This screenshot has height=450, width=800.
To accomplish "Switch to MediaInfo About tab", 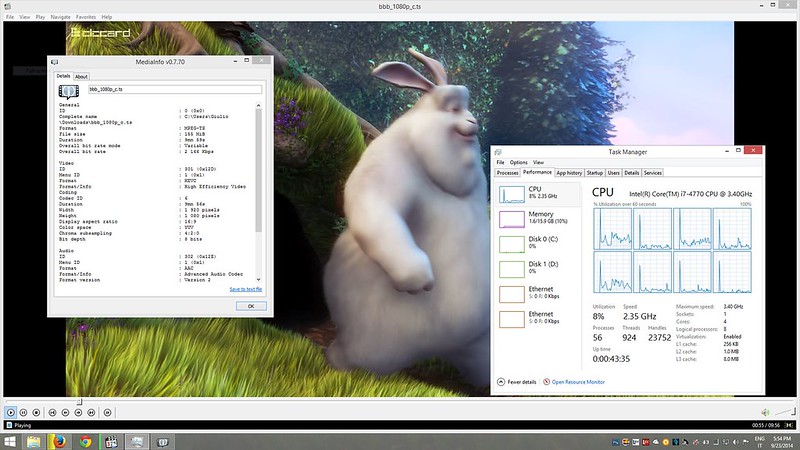I will [x=81, y=77].
